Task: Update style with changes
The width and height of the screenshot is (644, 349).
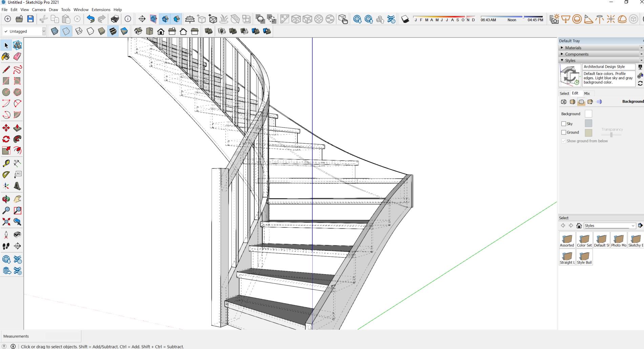Action: coord(640,83)
